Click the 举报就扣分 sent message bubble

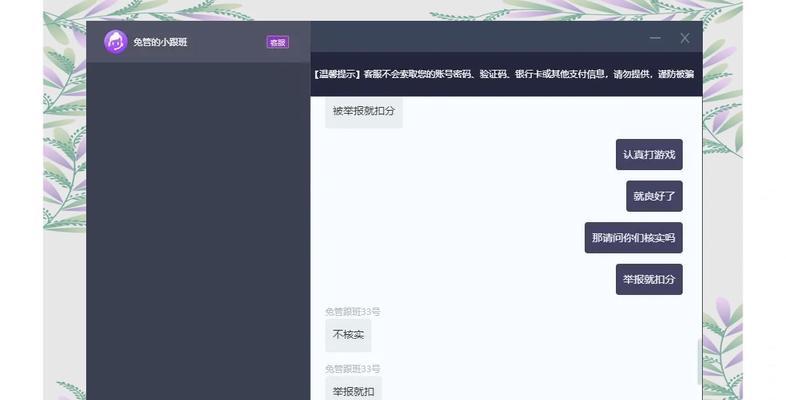click(x=649, y=280)
